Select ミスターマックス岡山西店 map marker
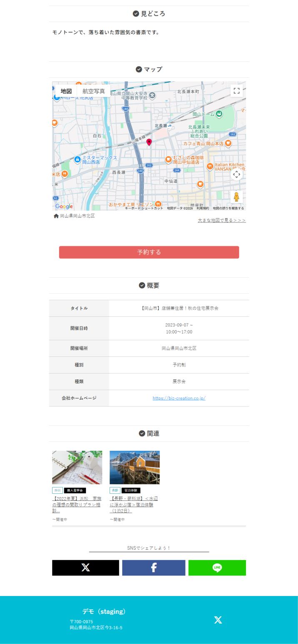This screenshot has width=298, height=644. pos(78,159)
